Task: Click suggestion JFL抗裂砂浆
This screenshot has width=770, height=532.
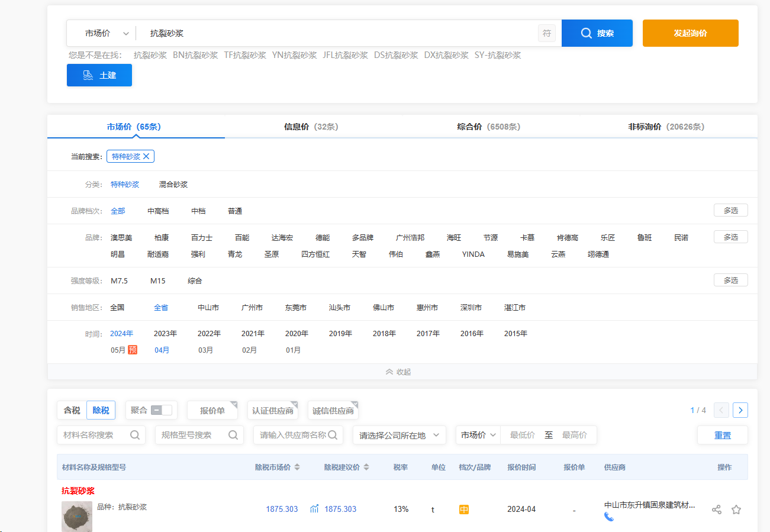Action: (346, 55)
